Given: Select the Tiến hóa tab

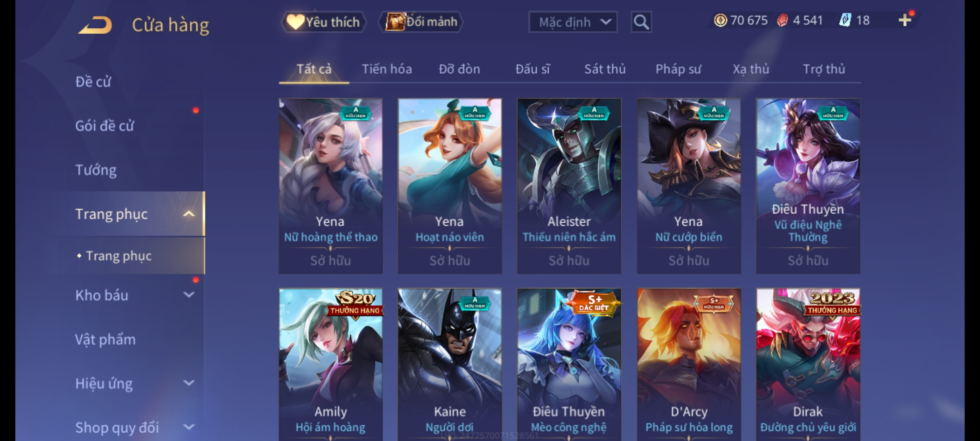Looking at the screenshot, I should (x=387, y=69).
